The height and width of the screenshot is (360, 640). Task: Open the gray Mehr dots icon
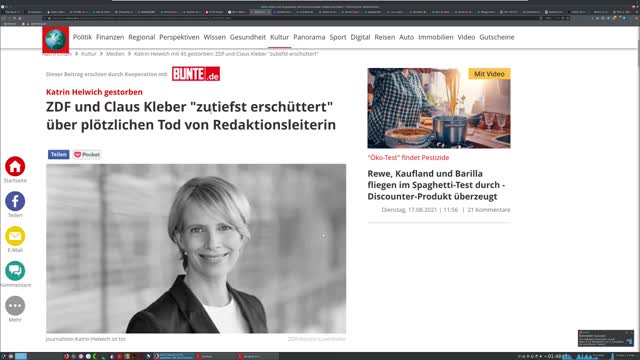click(15, 306)
